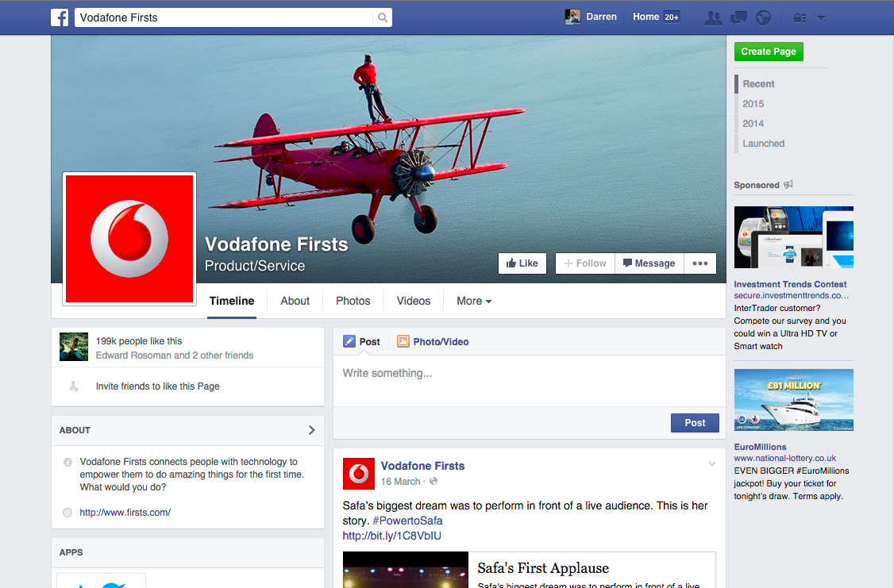Jump to Recent in the timeline navigator
The width and height of the screenshot is (894, 588).
tap(758, 84)
